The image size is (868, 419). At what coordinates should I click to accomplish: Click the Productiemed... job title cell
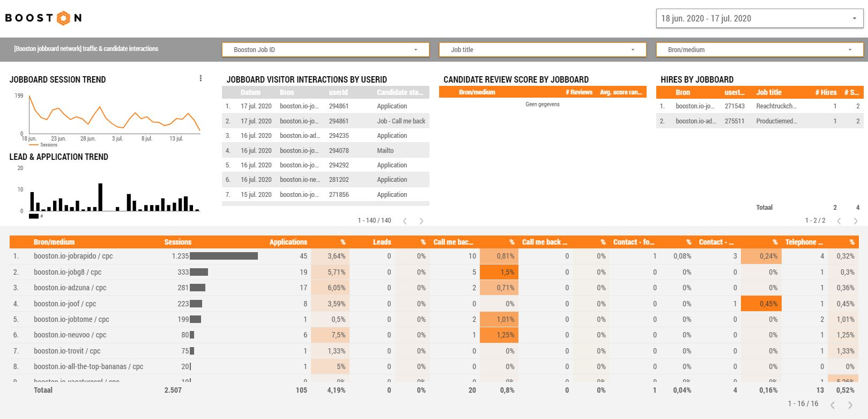point(776,121)
